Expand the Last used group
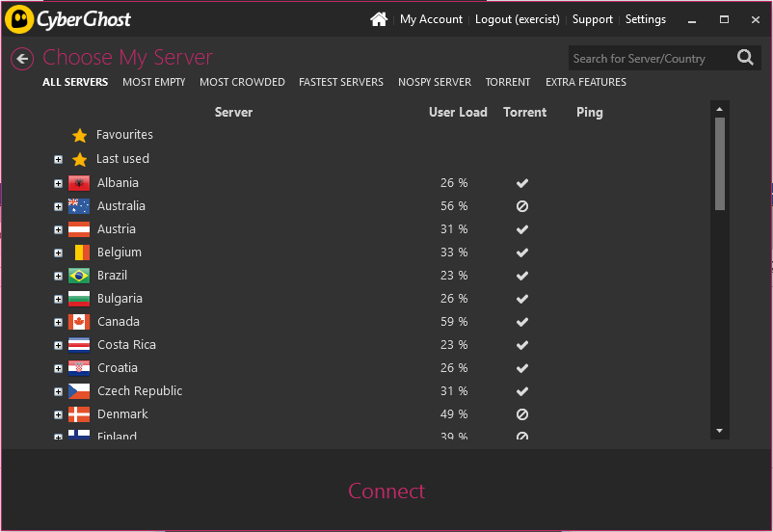773x532 pixels. (58, 160)
